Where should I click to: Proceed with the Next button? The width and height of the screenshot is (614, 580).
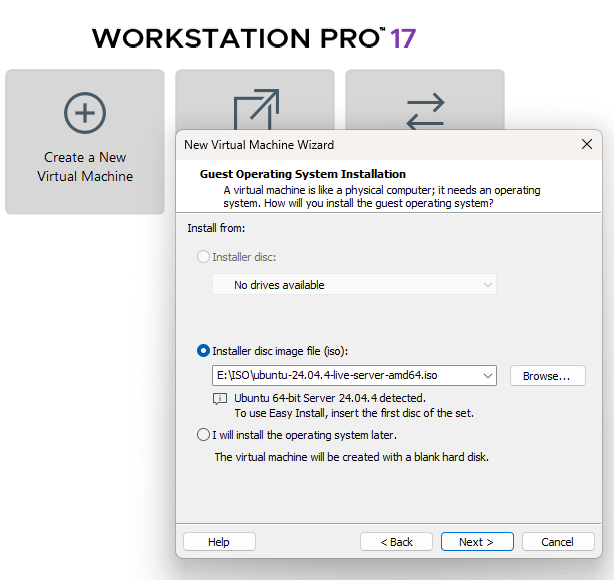(477, 542)
